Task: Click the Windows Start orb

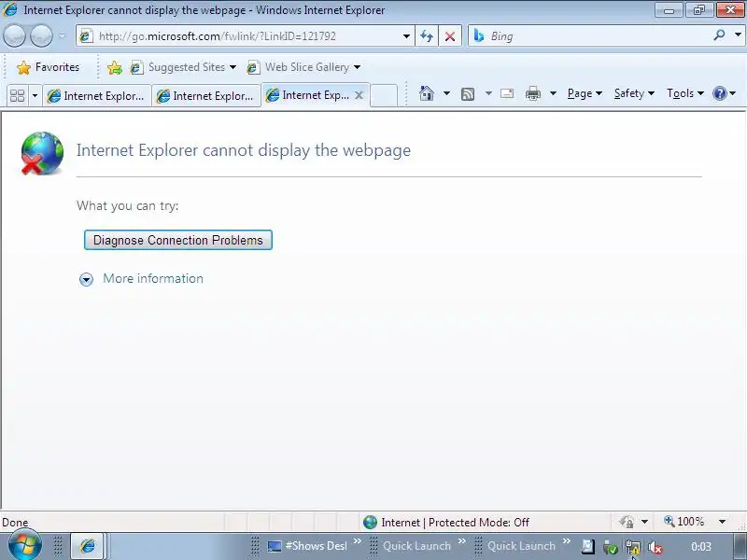Action: [x=24, y=545]
